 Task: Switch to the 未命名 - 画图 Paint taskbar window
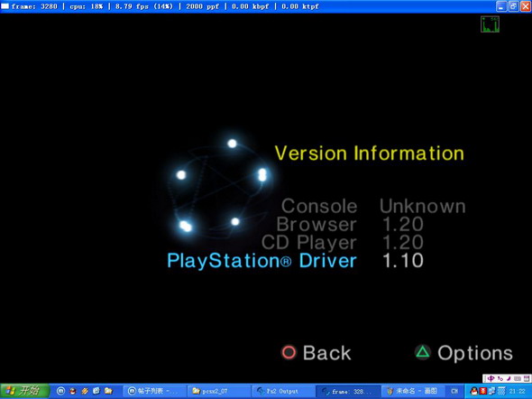[412, 391]
